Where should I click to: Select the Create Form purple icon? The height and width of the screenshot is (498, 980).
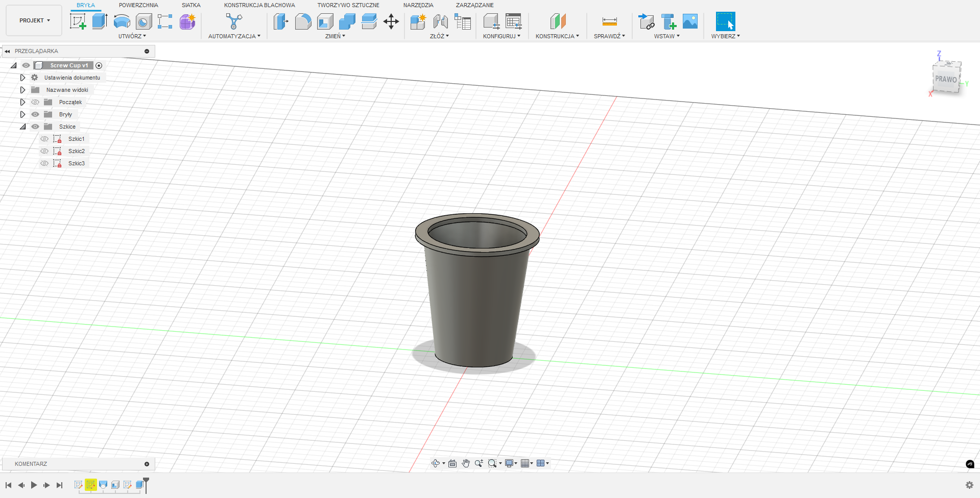coord(187,21)
